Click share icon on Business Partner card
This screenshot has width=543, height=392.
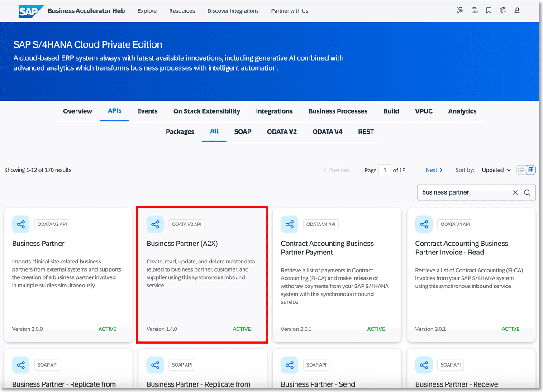pos(21,224)
